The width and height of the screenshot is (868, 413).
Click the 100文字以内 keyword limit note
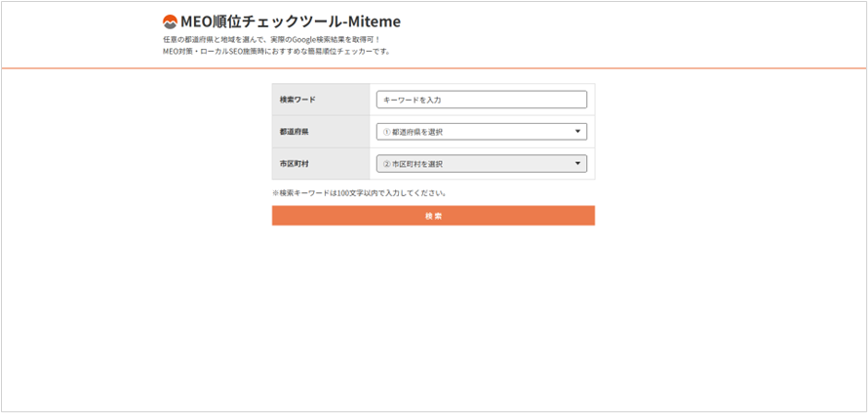[x=359, y=193]
